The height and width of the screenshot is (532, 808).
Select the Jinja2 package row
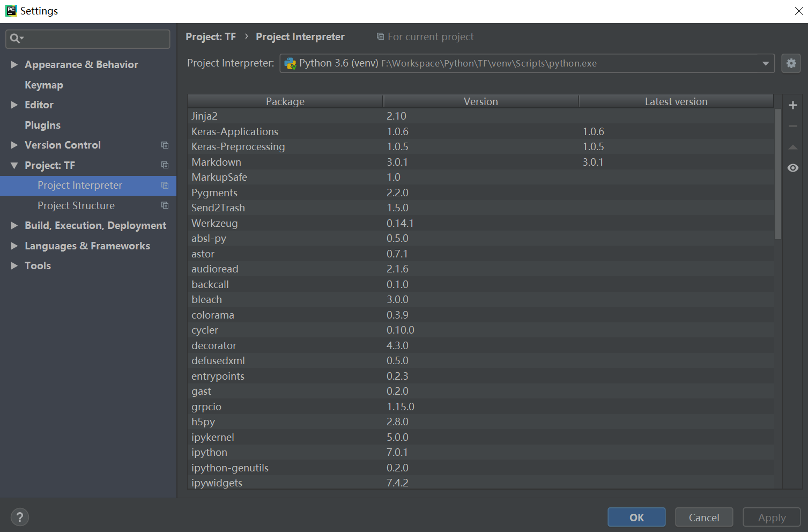pos(481,116)
